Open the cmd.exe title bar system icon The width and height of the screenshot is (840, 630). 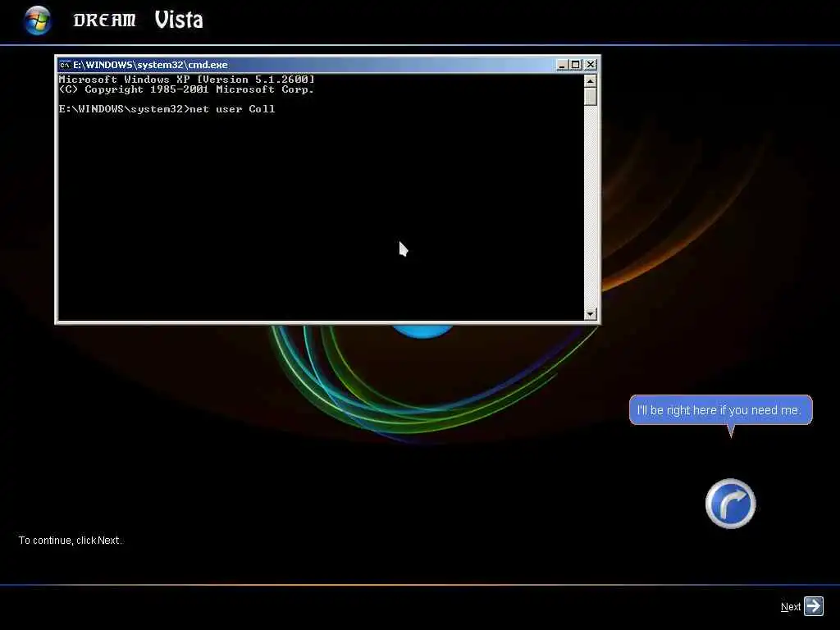(x=65, y=65)
